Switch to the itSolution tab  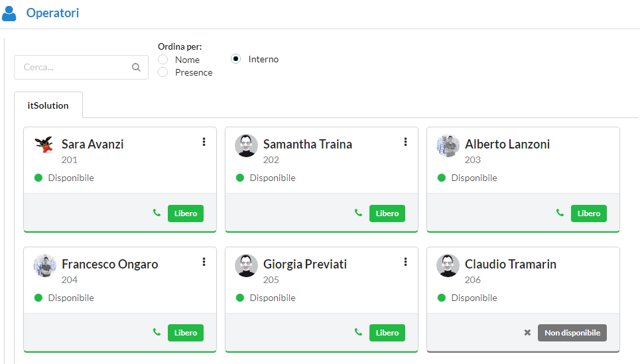[x=48, y=105]
